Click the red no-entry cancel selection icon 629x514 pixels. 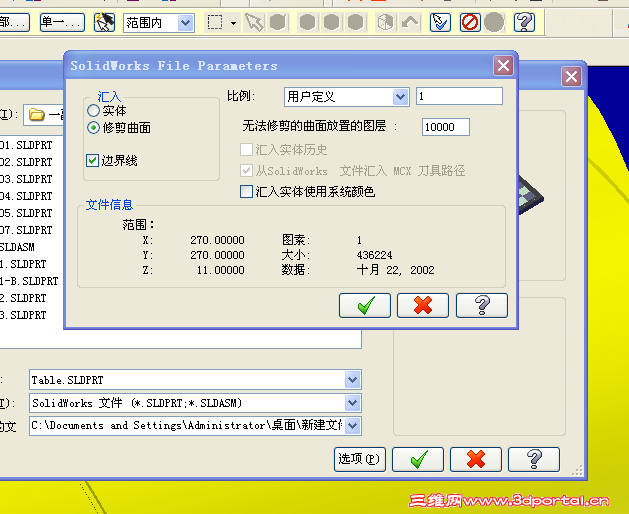tap(470, 22)
